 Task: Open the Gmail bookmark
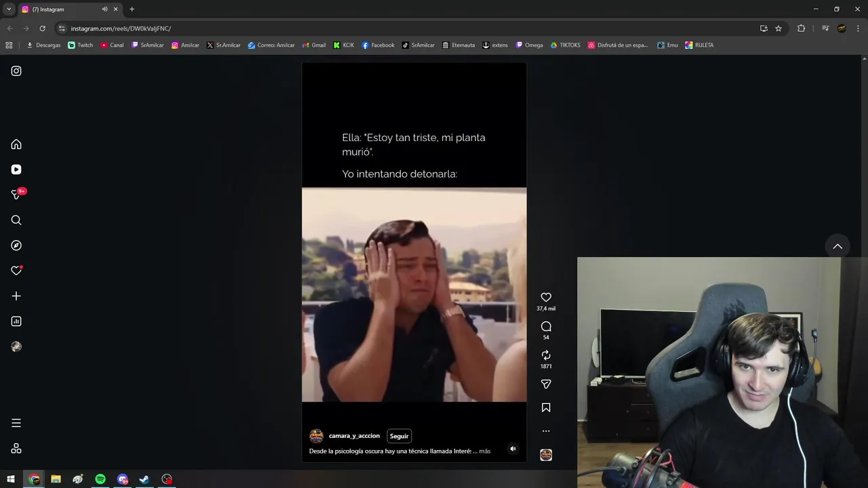coord(313,45)
